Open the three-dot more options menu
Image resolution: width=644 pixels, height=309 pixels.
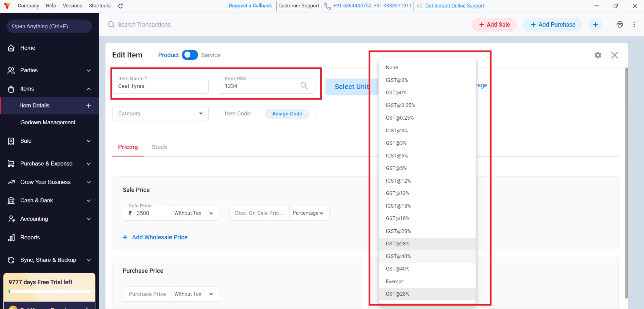click(634, 24)
